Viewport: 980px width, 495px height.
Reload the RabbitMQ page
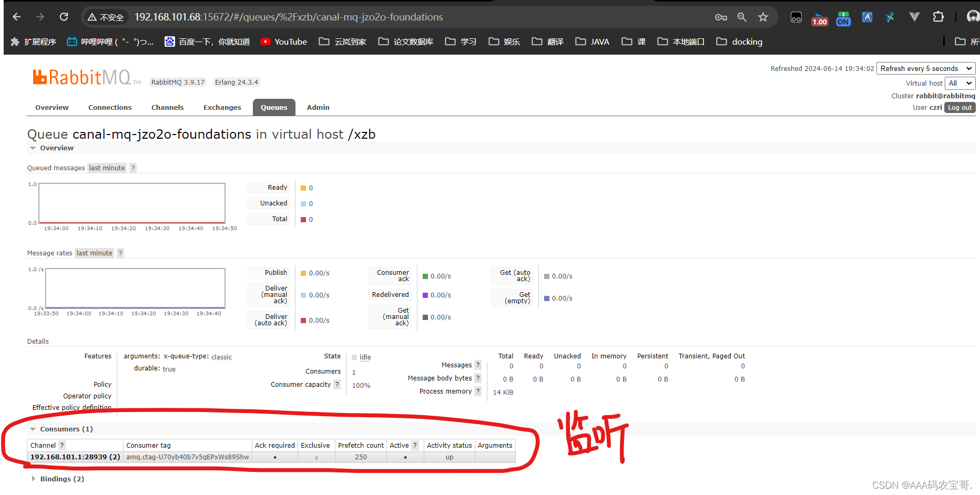click(64, 17)
